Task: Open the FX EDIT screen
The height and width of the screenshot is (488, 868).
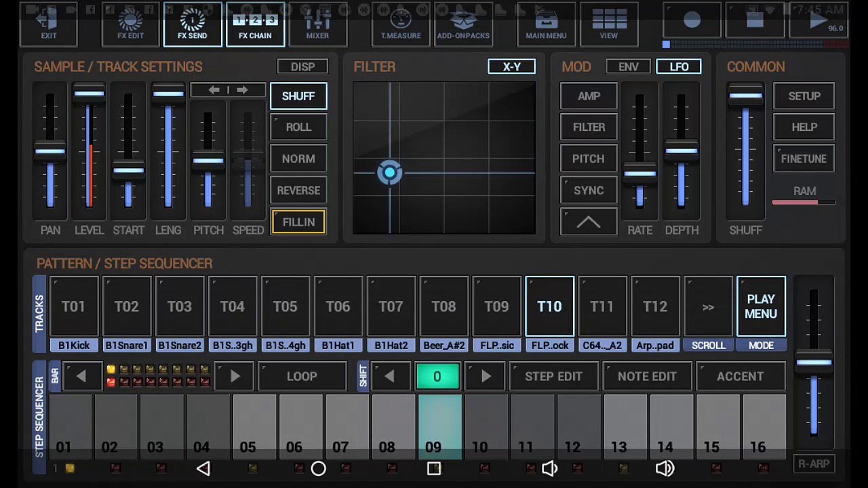Action: [x=130, y=24]
